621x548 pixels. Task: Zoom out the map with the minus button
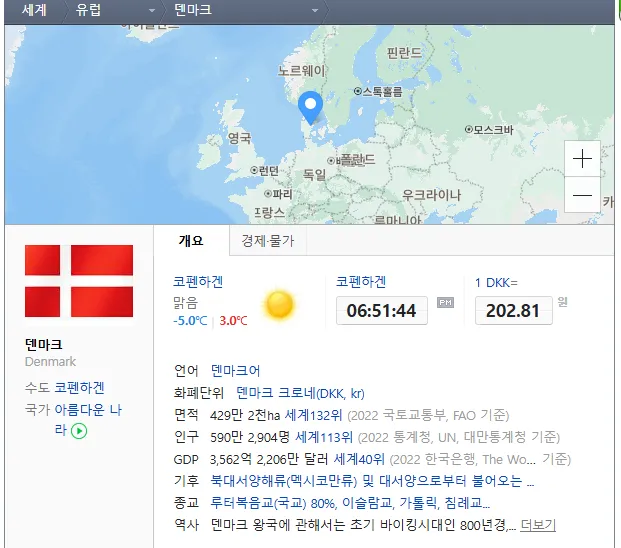click(x=582, y=195)
